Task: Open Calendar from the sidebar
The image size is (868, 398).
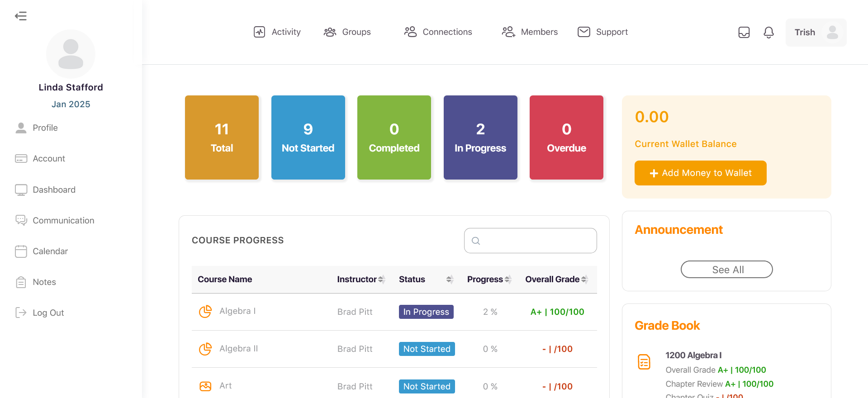Action: 50,251
